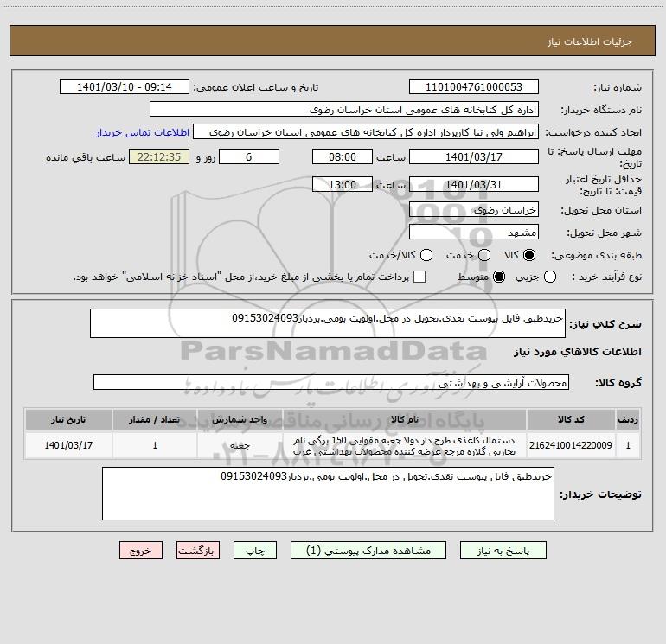Click the شرح کلی نیاز description textbox
The image size is (666, 644).
(328, 323)
